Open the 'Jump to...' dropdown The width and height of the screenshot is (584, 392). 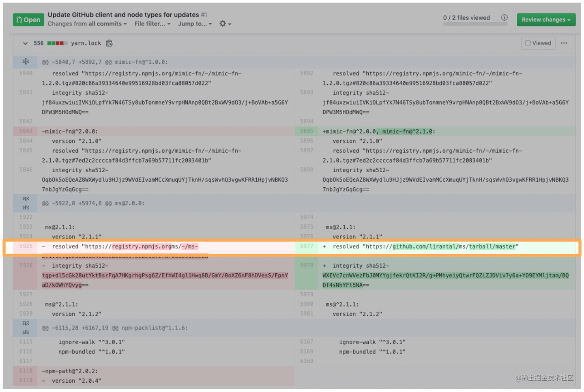tap(195, 24)
